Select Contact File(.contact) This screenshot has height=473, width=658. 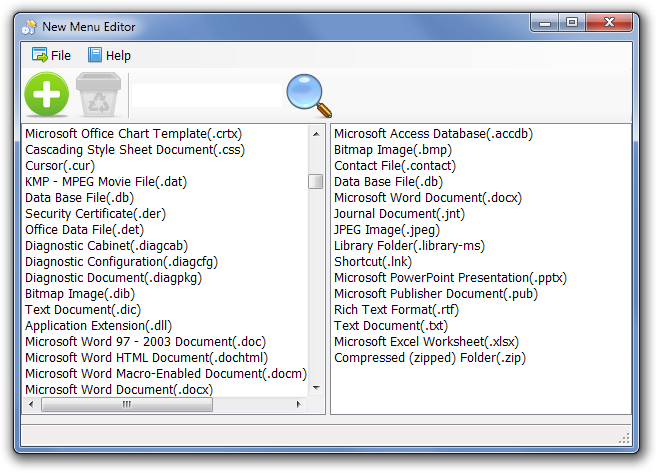click(x=394, y=166)
